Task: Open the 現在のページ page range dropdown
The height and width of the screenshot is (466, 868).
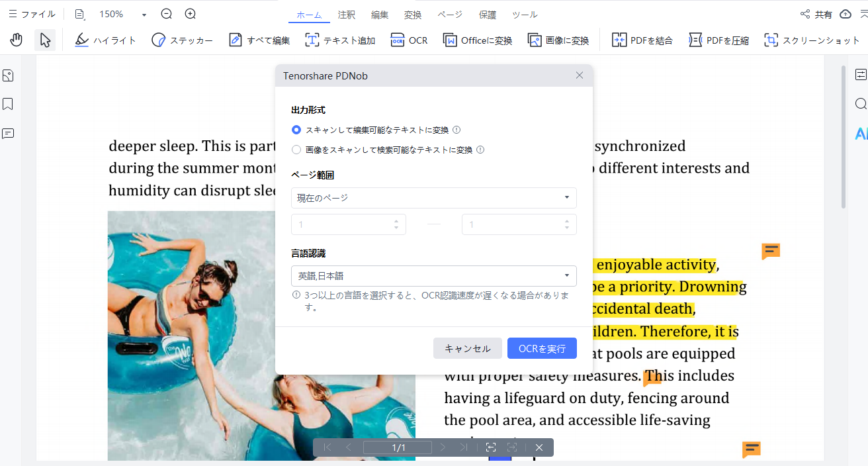Action: [434, 198]
